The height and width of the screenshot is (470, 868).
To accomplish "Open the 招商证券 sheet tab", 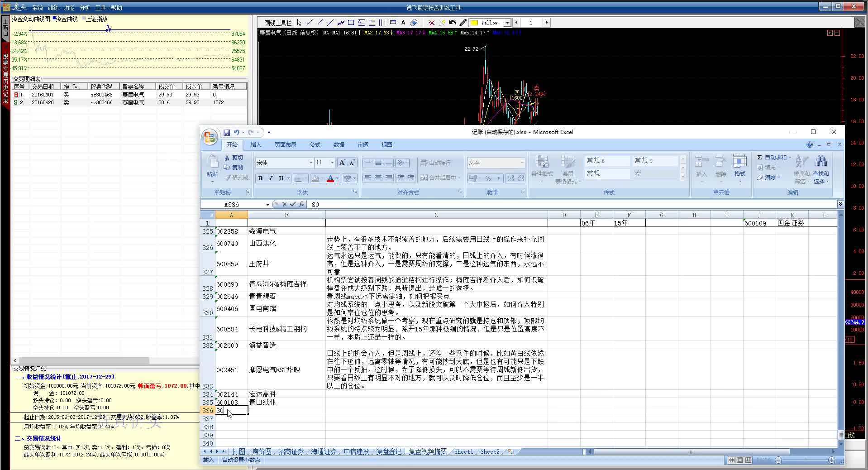I will coord(291,451).
